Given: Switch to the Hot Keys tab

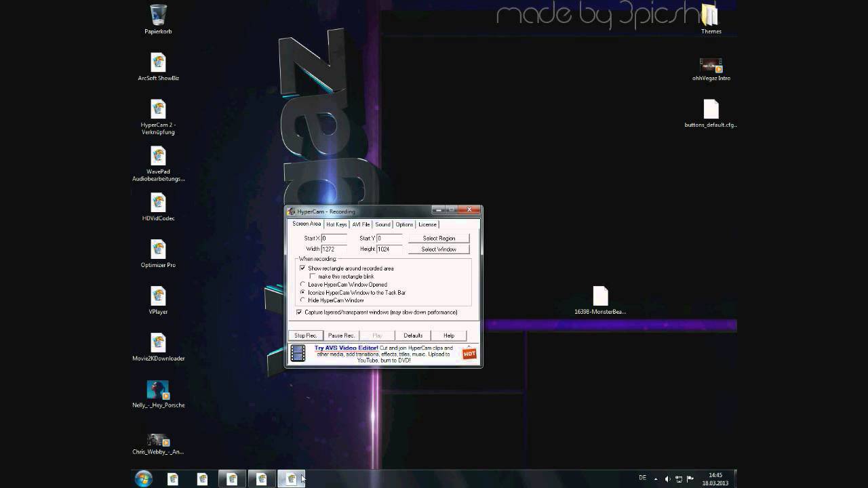Looking at the screenshot, I should (336, 224).
